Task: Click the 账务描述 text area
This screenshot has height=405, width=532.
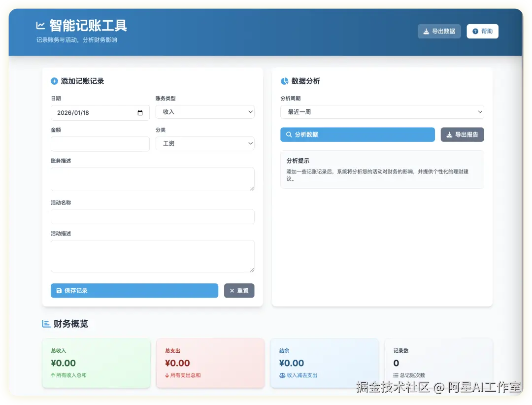Action: coord(153,177)
